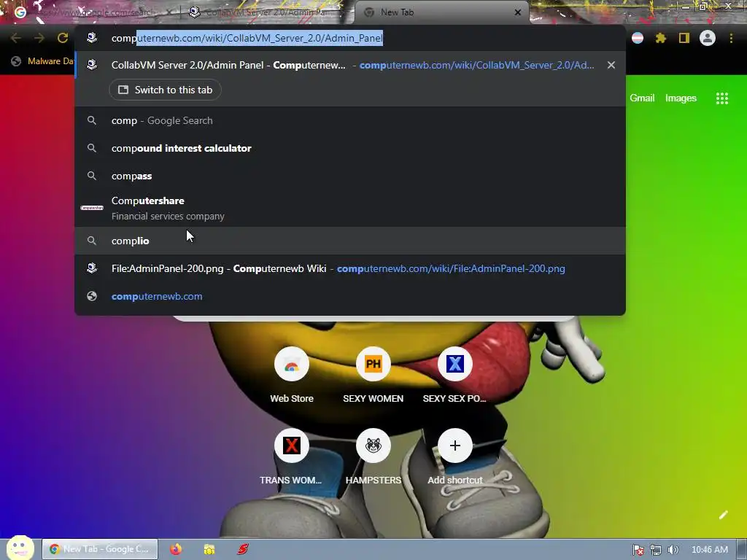Open Chrome's three-dot menu
The height and width of the screenshot is (560, 747).
(731, 38)
